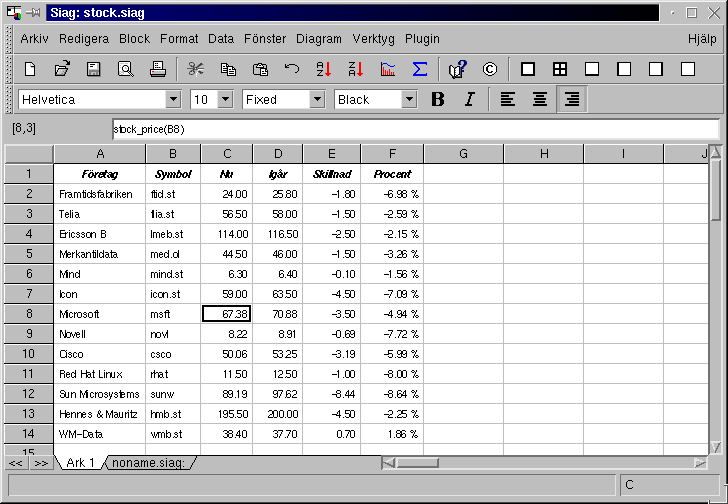
Task: Copy with the duplicate pages icon
Action: pos(228,69)
